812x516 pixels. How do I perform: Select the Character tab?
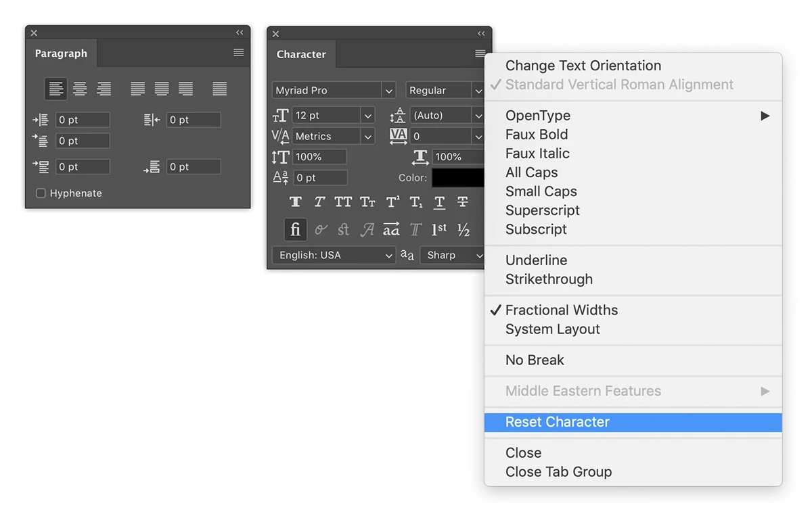[301, 54]
